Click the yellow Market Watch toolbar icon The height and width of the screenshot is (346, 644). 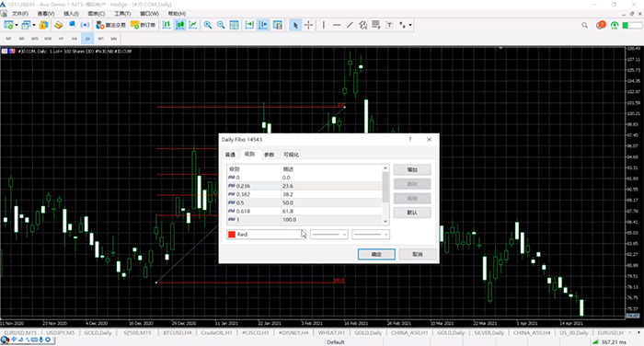coord(43,25)
